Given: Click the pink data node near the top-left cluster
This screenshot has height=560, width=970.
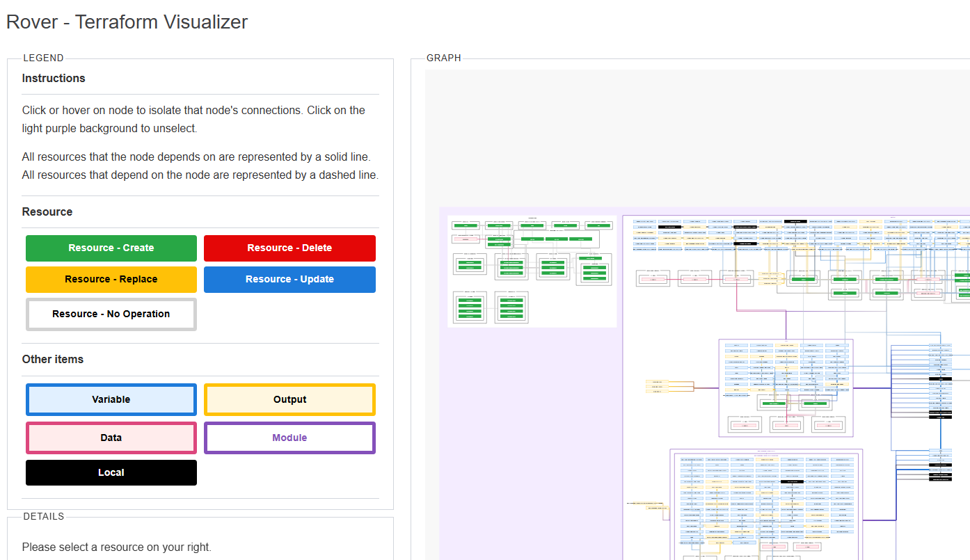Looking at the screenshot, I should click(x=466, y=239).
